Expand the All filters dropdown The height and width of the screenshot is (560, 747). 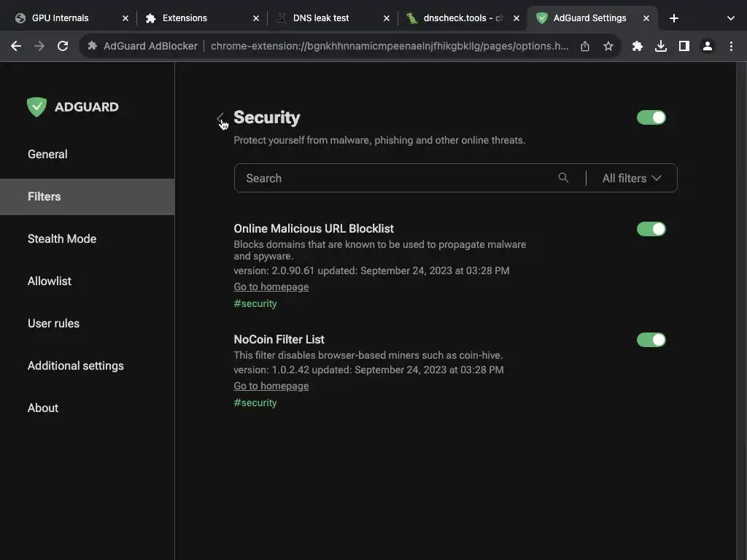[632, 178]
